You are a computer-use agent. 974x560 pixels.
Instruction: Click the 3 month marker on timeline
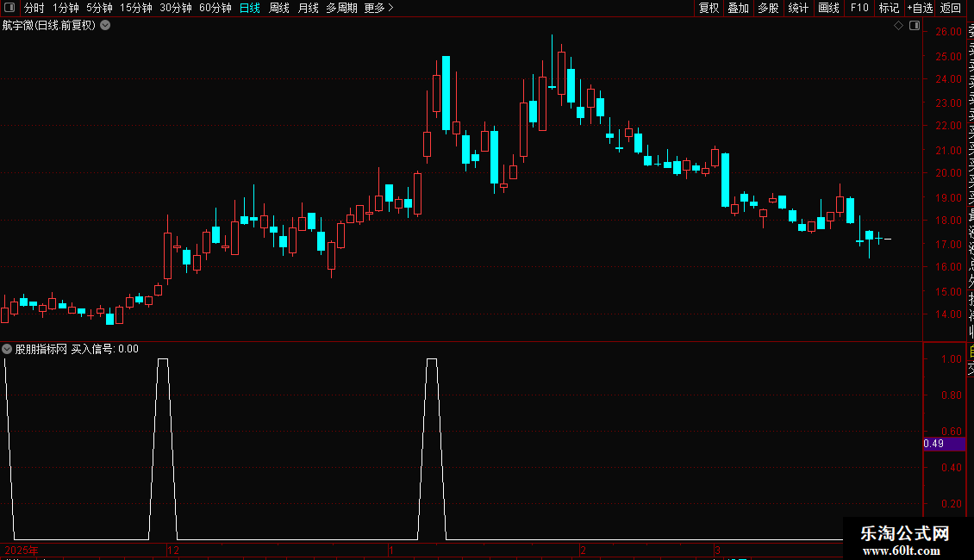click(x=717, y=550)
